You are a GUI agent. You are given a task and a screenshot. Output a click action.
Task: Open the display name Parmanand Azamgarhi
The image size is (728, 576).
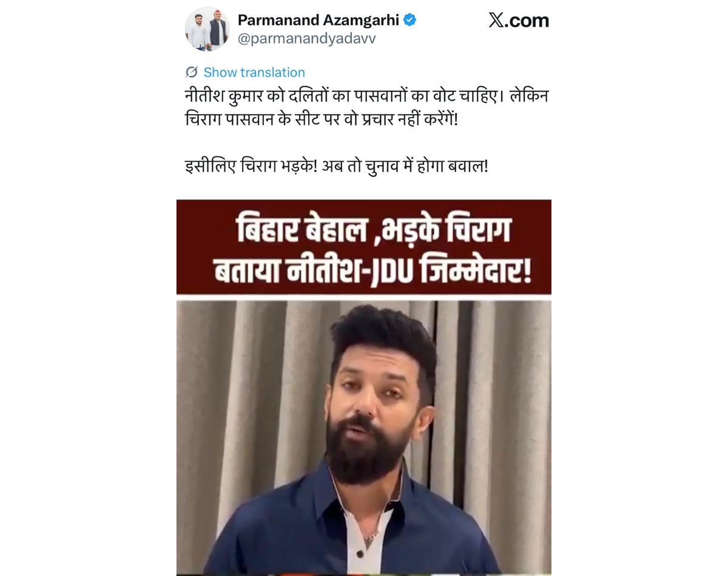tap(318, 20)
